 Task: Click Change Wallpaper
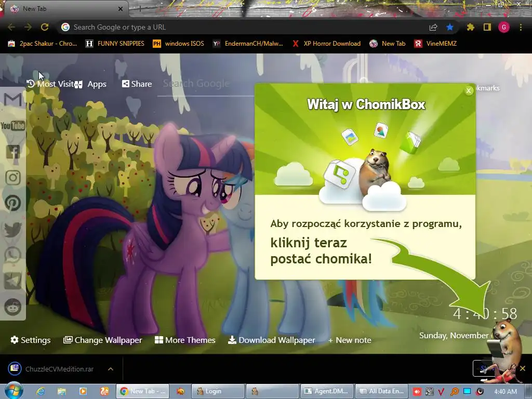pyautogui.click(x=102, y=340)
